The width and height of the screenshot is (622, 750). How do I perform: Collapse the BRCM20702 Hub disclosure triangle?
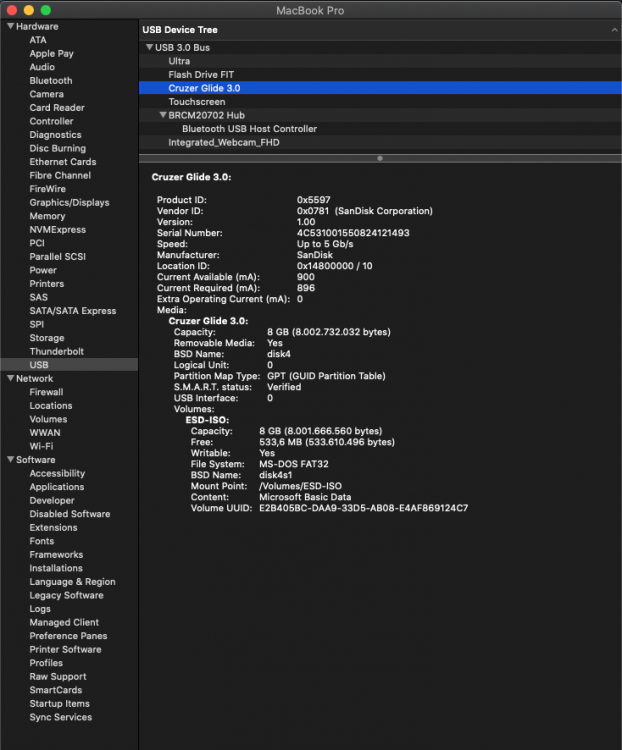[163, 115]
